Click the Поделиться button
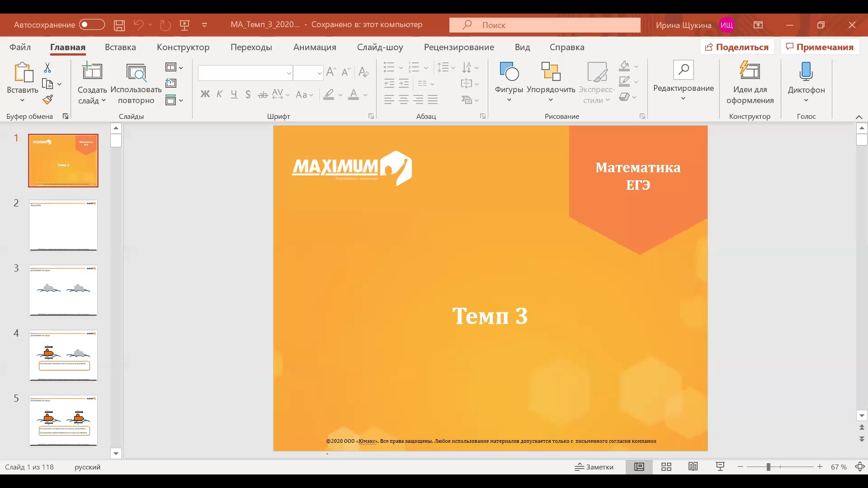This screenshot has height=488, width=868. (736, 47)
